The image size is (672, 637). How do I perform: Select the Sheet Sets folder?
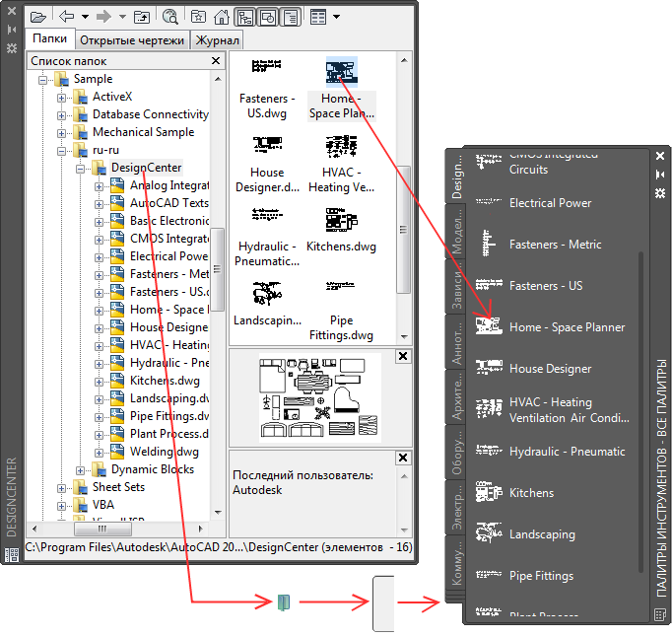(118, 487)
